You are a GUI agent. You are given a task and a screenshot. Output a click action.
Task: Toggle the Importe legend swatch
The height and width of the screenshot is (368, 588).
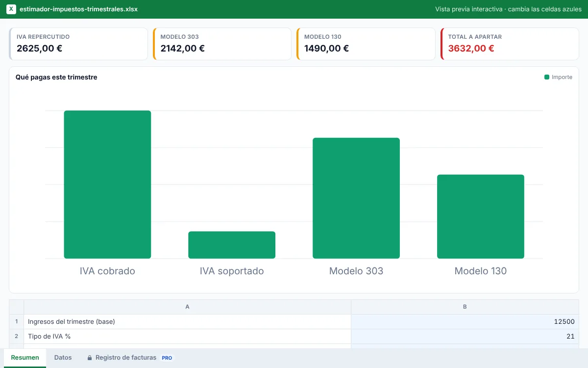point(547,77)
